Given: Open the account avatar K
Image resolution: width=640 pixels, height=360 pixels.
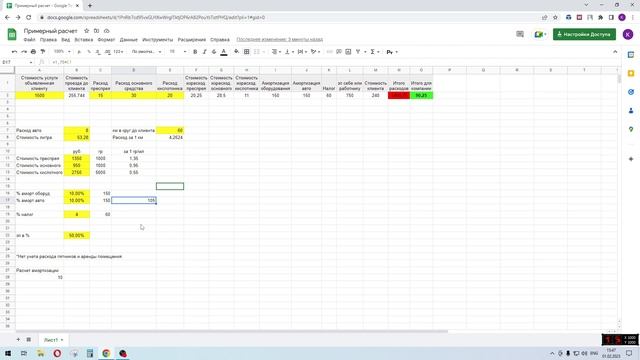Looking at the screenshot, I should click(628, 34).
